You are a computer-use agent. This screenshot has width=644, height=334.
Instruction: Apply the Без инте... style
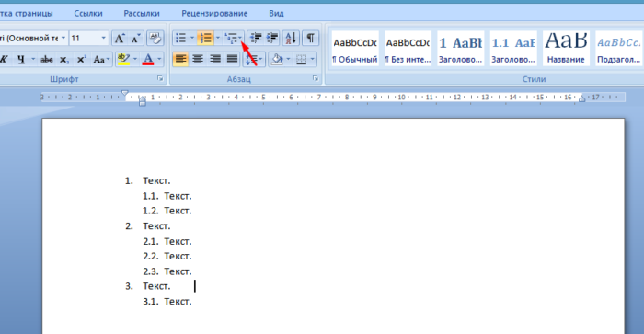click(x=408, y=48)
